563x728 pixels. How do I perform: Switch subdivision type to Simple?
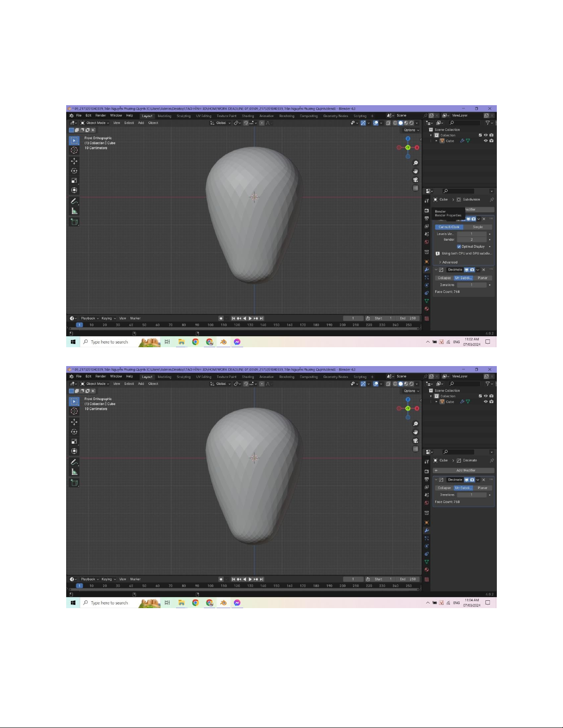478,227
